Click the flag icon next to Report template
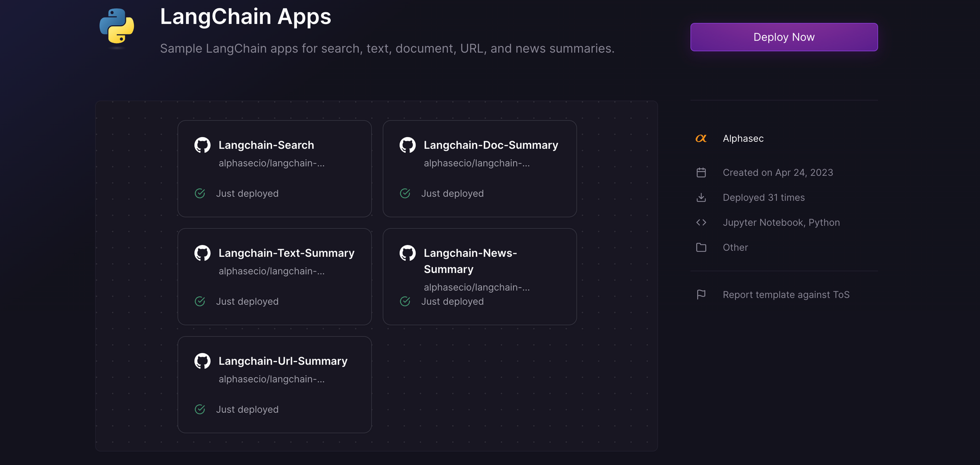The height and width of the screenshot is (465, 980). pyautogui.click(x=701, y=294)
